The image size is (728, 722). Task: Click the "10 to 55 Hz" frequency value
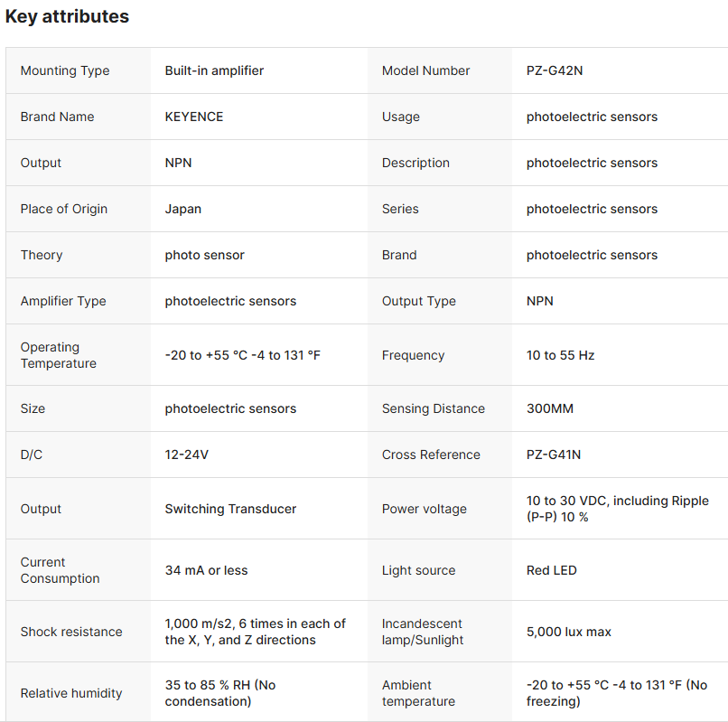coord(560,355)
